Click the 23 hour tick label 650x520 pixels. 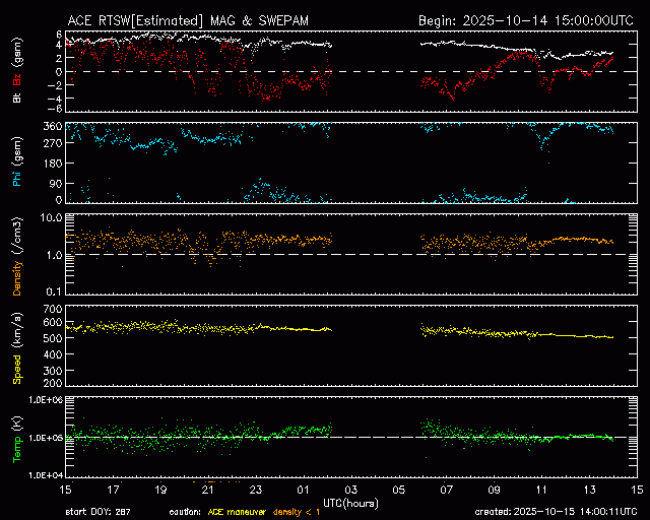point(256,491)
